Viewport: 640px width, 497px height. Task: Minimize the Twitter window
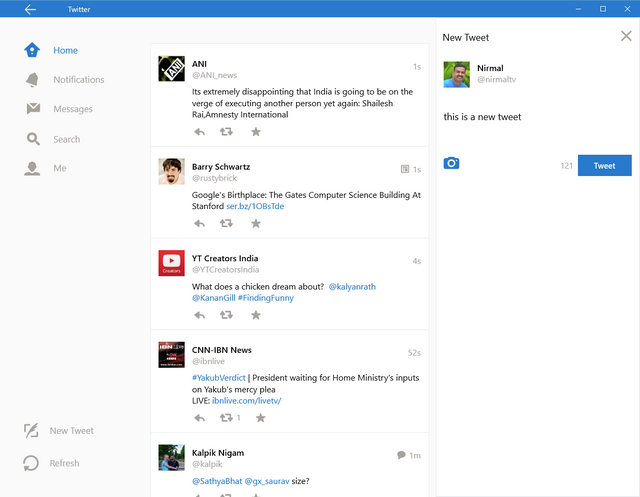coord(578,9)
